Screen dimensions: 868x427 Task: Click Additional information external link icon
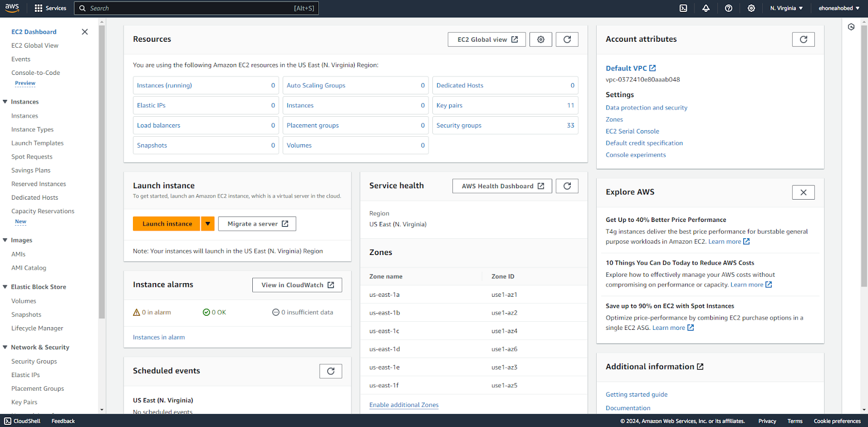(700, 367)
